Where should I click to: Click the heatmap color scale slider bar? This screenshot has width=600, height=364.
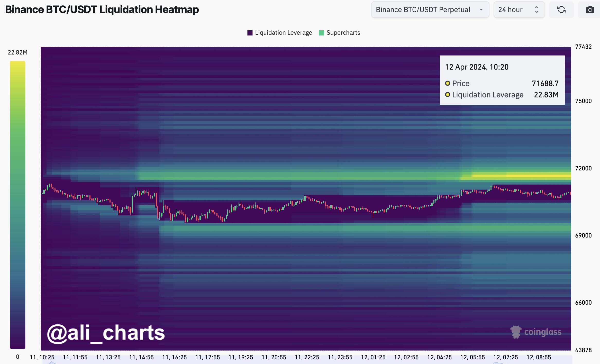pyautogui.click(x=17, y=205)
